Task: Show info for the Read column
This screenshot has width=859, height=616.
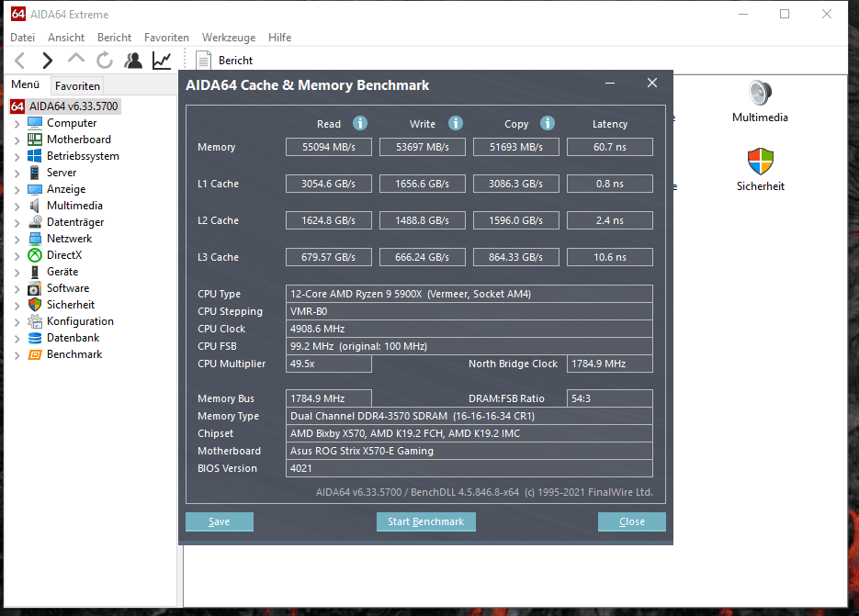Action: (x=360, y=123)
